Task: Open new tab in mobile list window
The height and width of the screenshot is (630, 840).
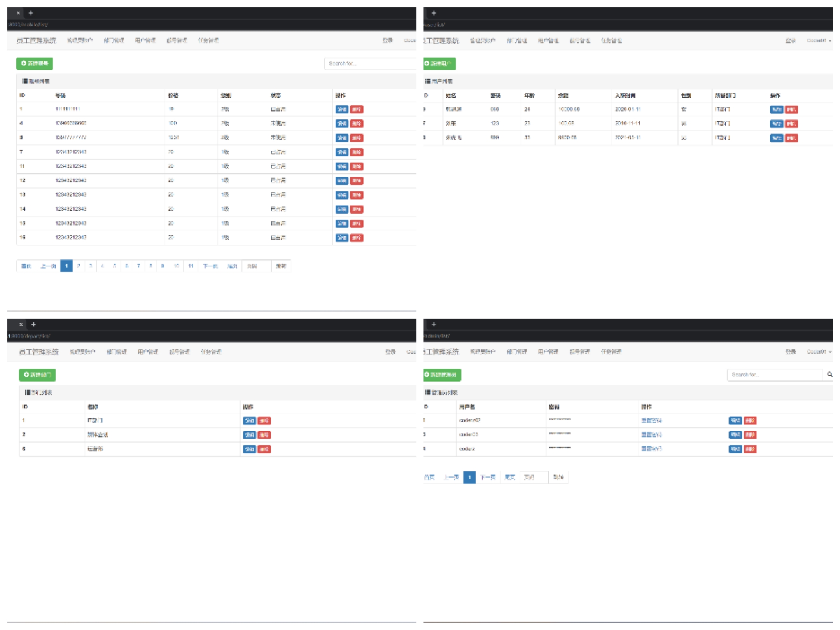Action: coord(31,13)
